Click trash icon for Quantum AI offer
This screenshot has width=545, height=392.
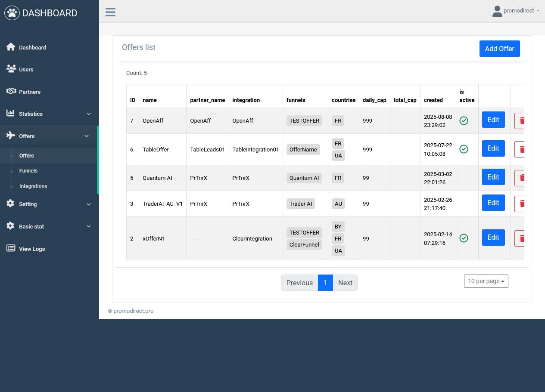(x=520, y=178)
